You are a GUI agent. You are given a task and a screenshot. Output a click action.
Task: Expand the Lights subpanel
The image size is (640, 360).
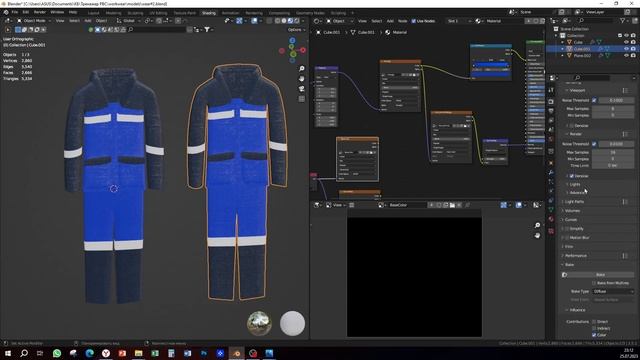point(574,184)
